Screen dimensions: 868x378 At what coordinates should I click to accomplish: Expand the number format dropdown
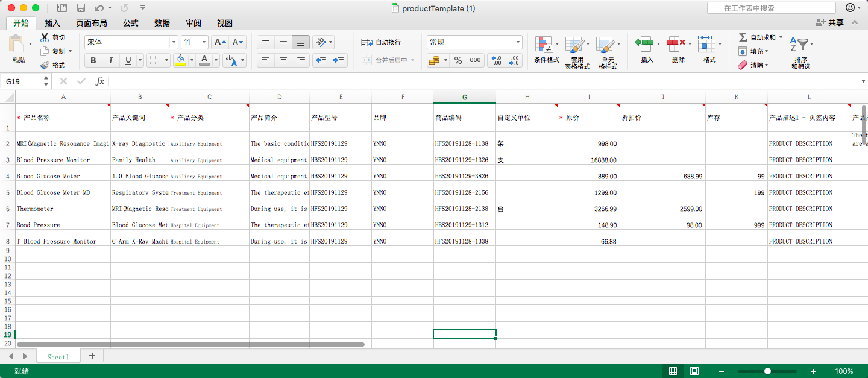click(517, 42)
